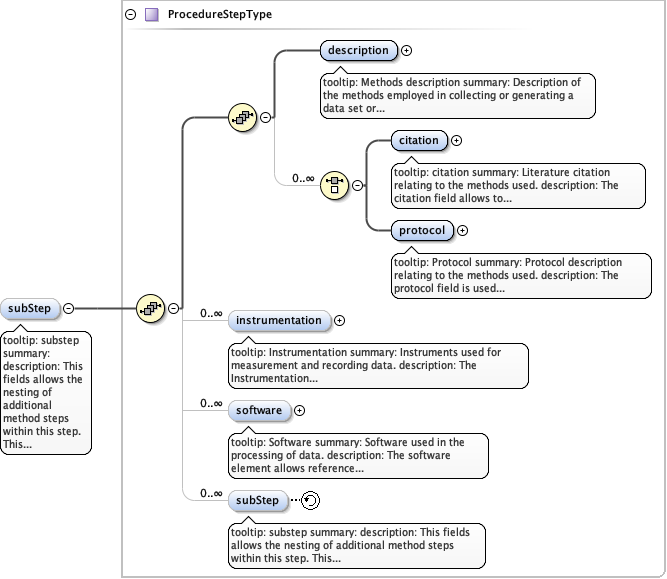Click the main sequence compositor icon beside subStep

pyautogui.click(x=150, y=308)
